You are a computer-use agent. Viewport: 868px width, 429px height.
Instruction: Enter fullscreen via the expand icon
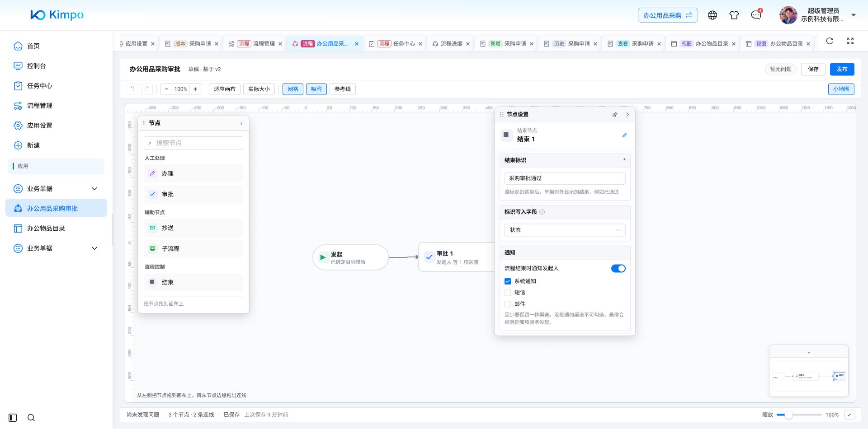(850, 41)
